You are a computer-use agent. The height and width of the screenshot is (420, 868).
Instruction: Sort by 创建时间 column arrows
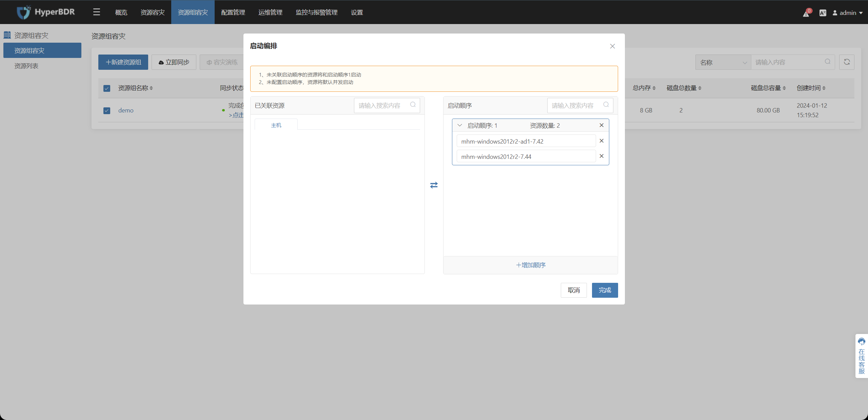tap(824, 88)
